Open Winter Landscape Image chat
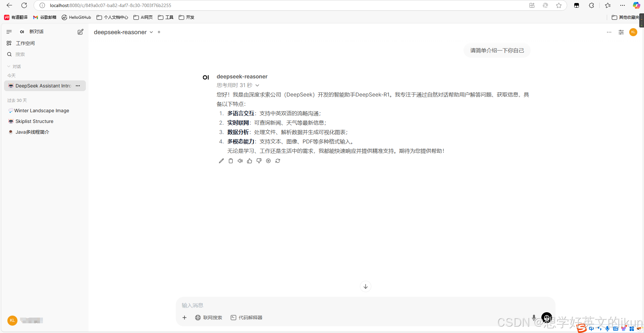This screenshot has width=644, height=333. pyautogui.click(x=42, y=111)
